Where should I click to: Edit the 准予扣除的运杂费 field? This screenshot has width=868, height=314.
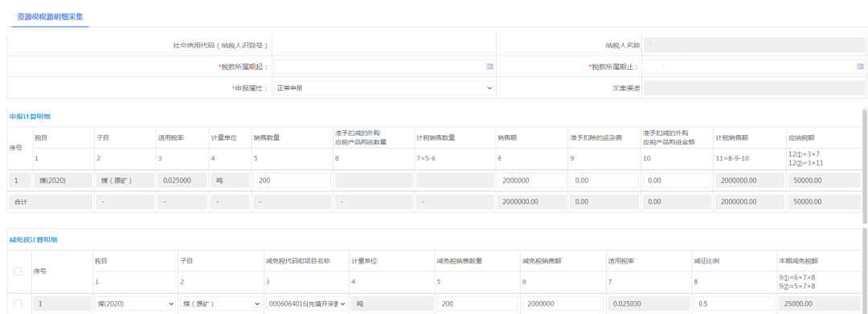pos(604,180)
